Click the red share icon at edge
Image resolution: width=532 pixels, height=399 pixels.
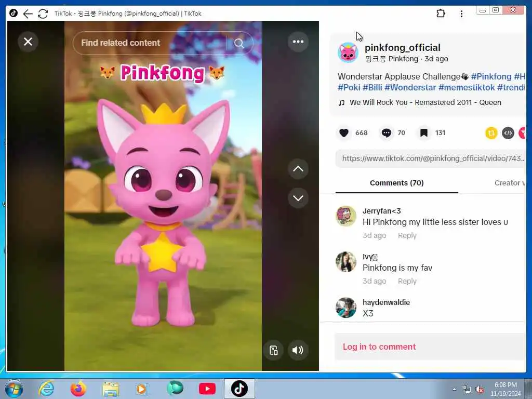pos(522,133)
